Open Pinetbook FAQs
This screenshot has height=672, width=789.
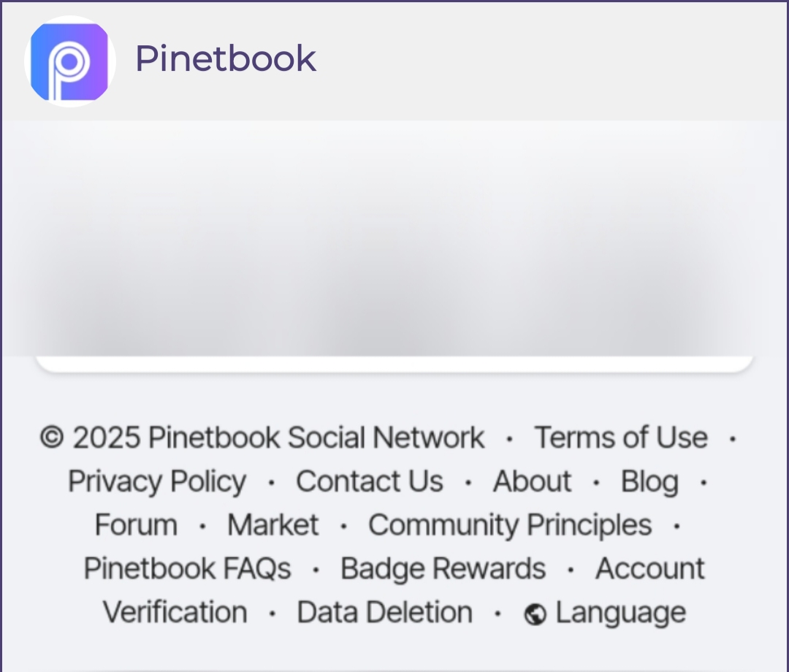[x=187, y=568]
